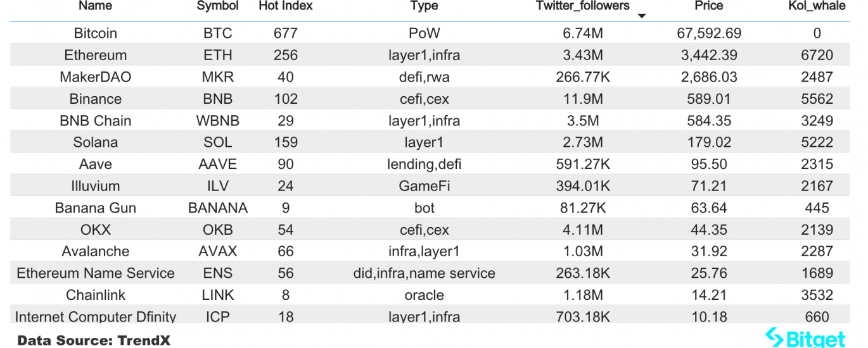This screenshot has height=348, width=868.
Task: Select the Hot Index column header
Action: (286, 6)
